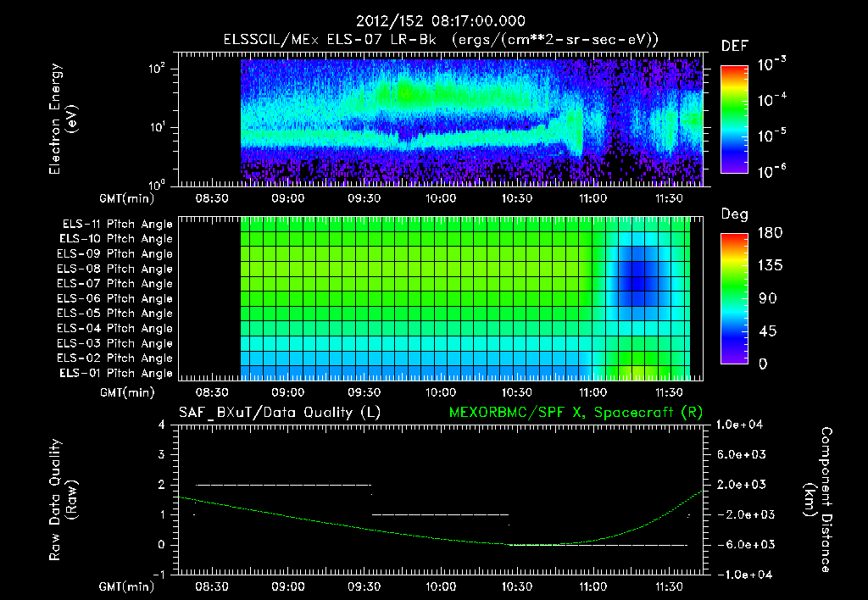868x600 pixels.
Task: Click the DEF label above the color scale
Action: [x=735, y=46]
